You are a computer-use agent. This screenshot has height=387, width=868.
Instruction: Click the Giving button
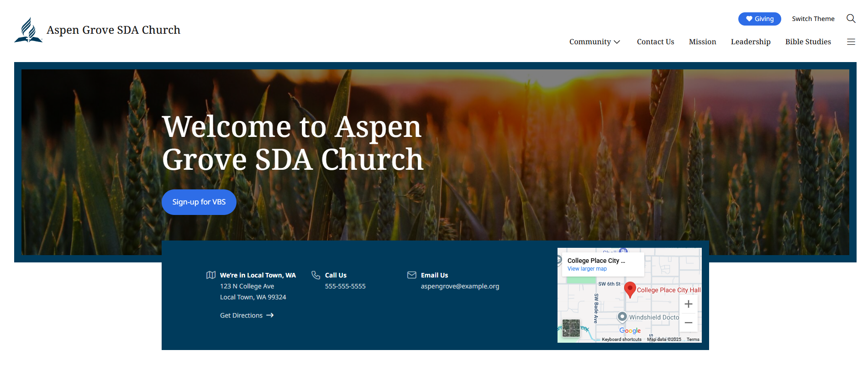(x=760, y=19)
